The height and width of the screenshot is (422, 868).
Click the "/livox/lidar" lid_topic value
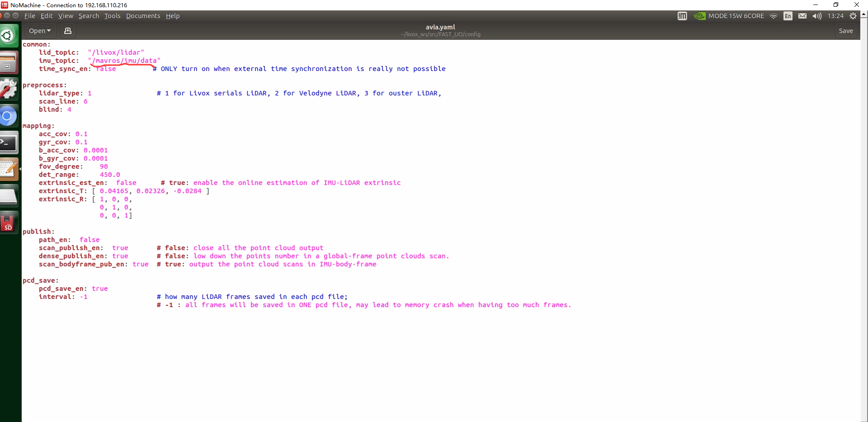116,52
